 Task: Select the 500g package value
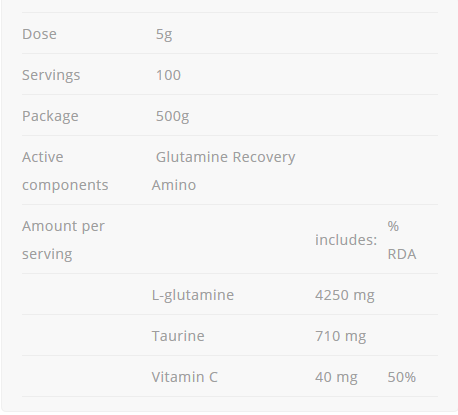coord(172,117)
